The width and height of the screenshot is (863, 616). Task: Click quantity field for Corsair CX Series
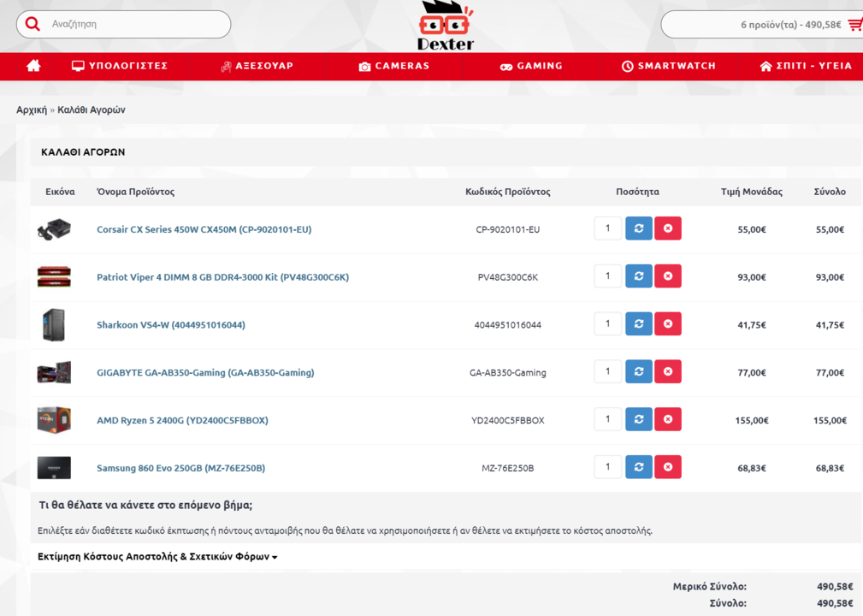607,228
